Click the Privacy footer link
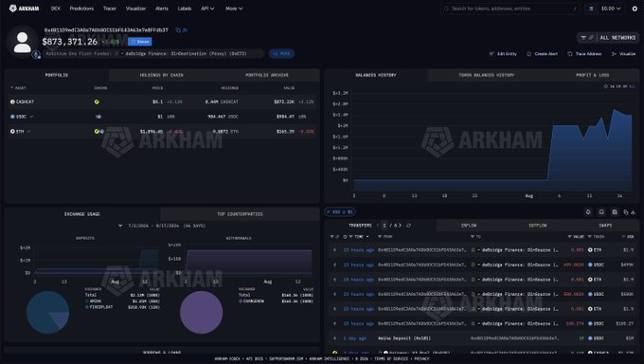The image size is (644, 364). tap(421, 358)
